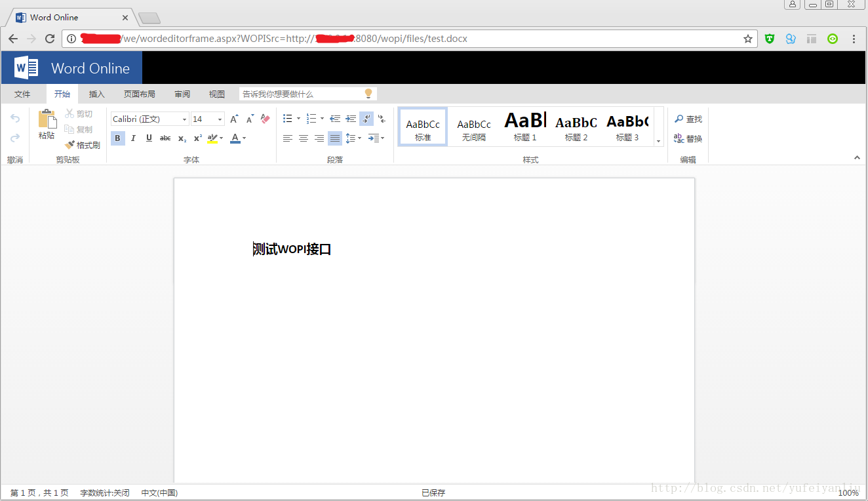Switch to the 页面布局 tab

coord(140,94)
